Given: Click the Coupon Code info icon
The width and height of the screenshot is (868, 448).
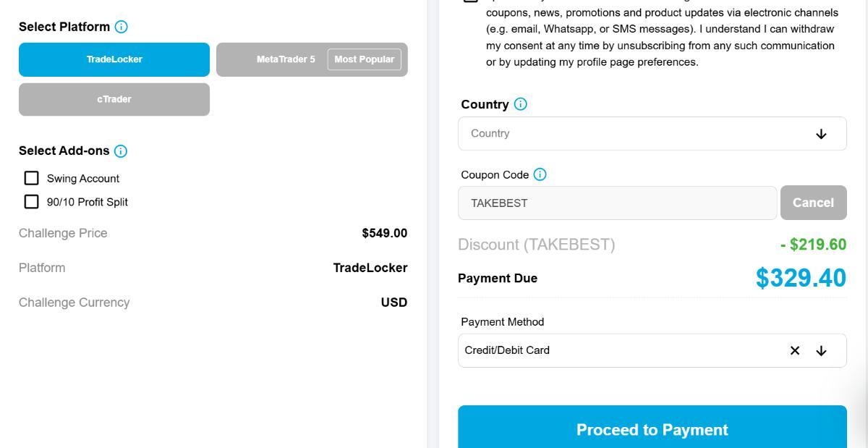Looking at the screenshot, I should point(540,174).
